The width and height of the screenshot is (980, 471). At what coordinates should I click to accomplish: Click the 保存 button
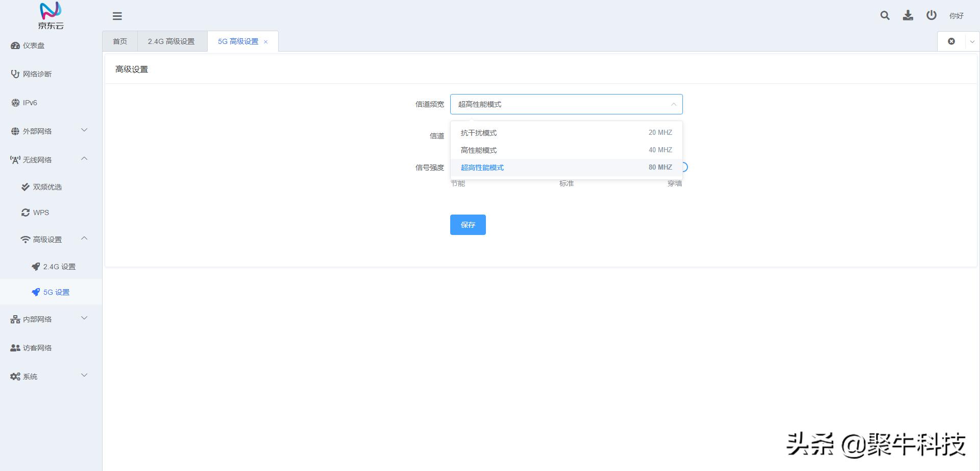(x=468, y=225)
